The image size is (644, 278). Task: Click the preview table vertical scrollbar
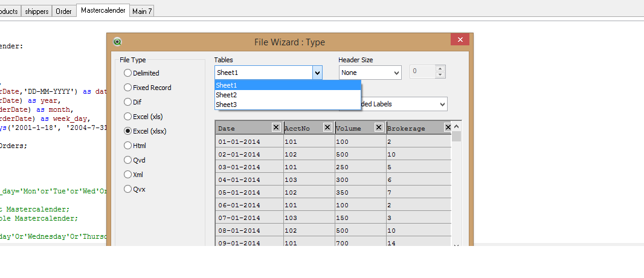coord(457,181)
